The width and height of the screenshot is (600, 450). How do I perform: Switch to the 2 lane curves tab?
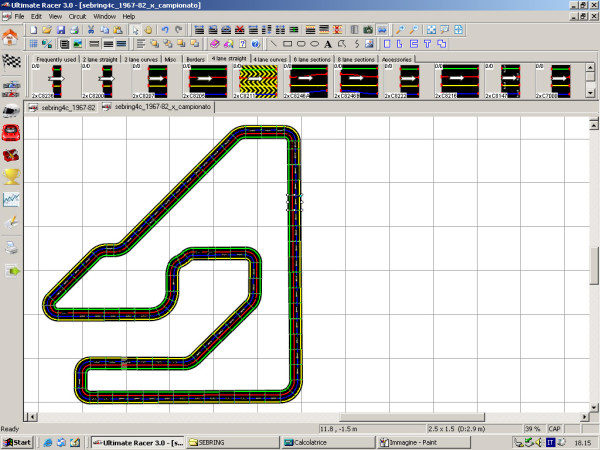139,59
